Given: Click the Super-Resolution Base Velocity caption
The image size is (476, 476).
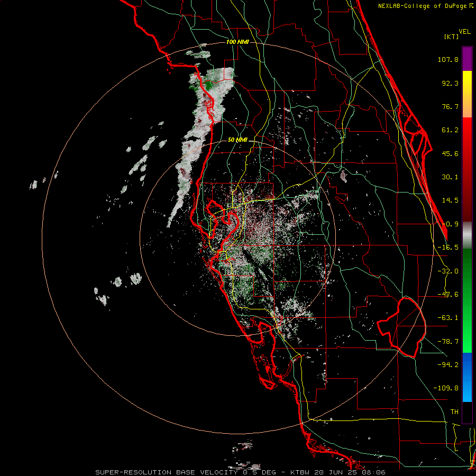Looking at the screenshot, I should (241, 472).
